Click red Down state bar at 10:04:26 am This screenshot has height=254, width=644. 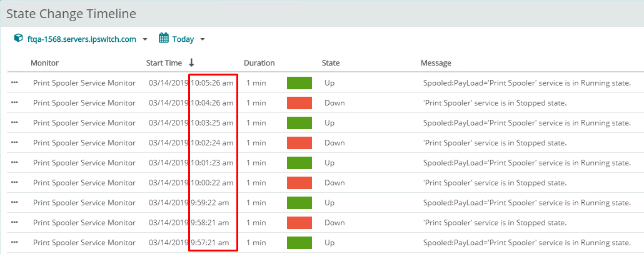coord(299,103)
